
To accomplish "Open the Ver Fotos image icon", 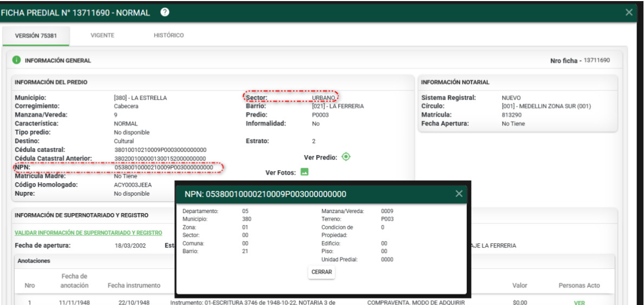I will click(x=304, y=173).
